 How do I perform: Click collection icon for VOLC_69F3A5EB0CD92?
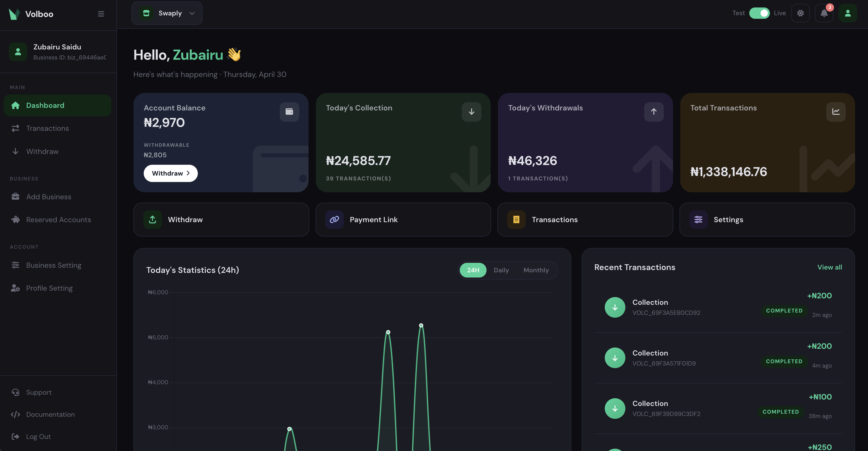615,308
